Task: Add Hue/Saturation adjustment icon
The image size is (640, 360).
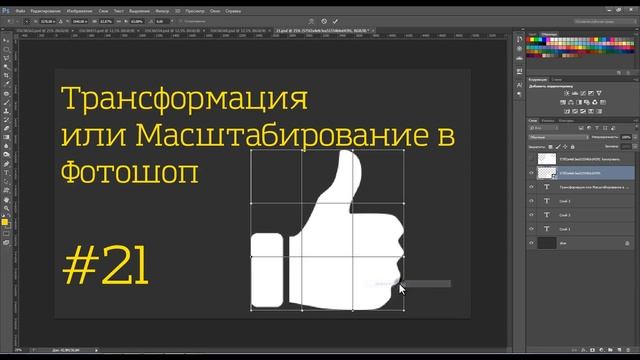Action: pos(563,102)
